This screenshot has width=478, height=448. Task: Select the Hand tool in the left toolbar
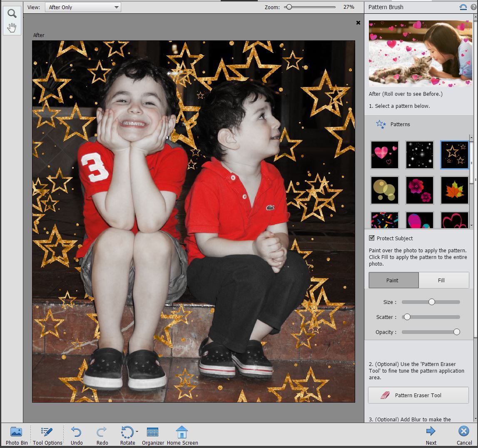point(12,27)
